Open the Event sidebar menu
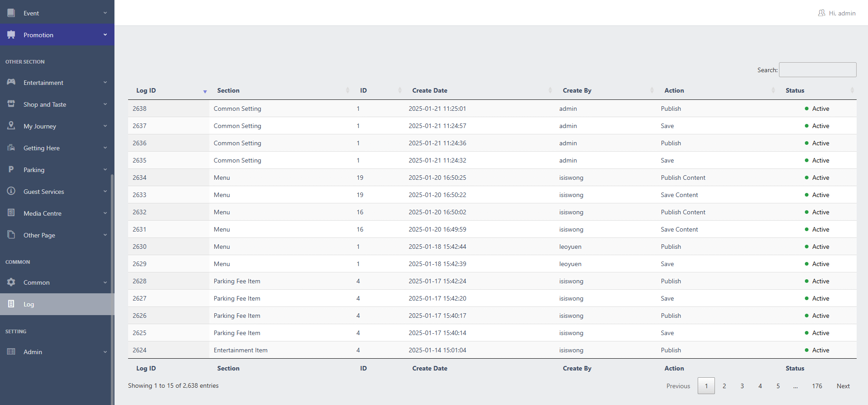868x405 pixels. click(x=31, y=13)
